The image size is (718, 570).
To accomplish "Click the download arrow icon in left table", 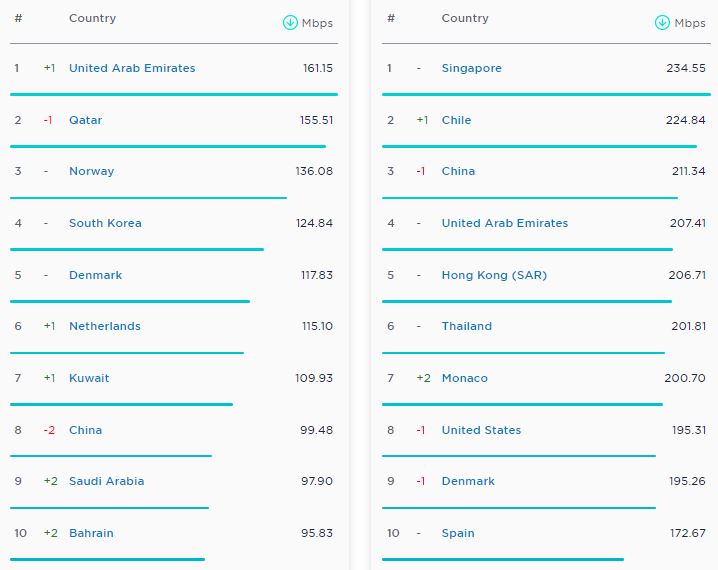I will 290,23.
